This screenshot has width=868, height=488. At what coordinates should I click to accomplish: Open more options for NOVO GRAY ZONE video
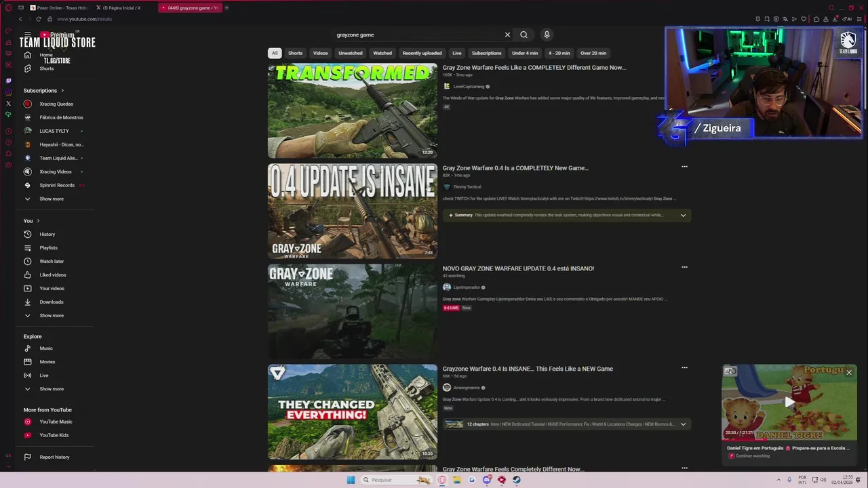click(x=684, y=267)
